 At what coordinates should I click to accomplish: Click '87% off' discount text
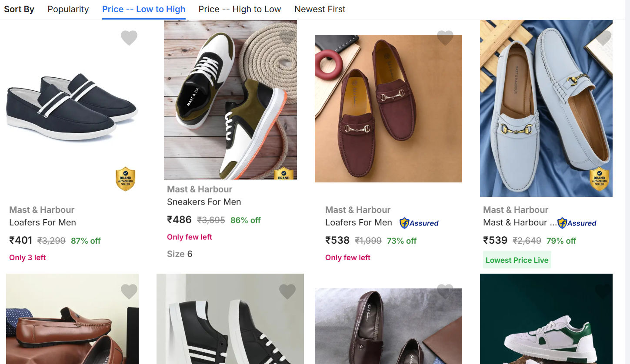pyautogui.click(x=86, y=241)
